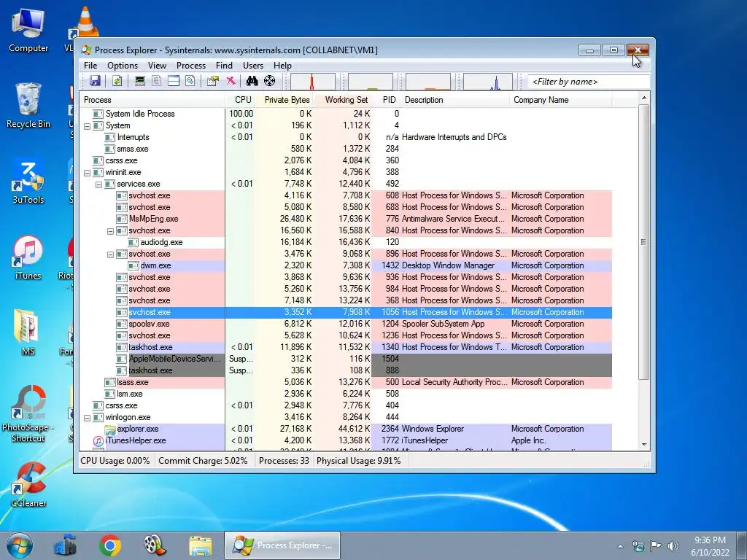The width and height of the screenshot is (747, 560).
Task: Open the System Information graph icon
Action: coord(139,81)
